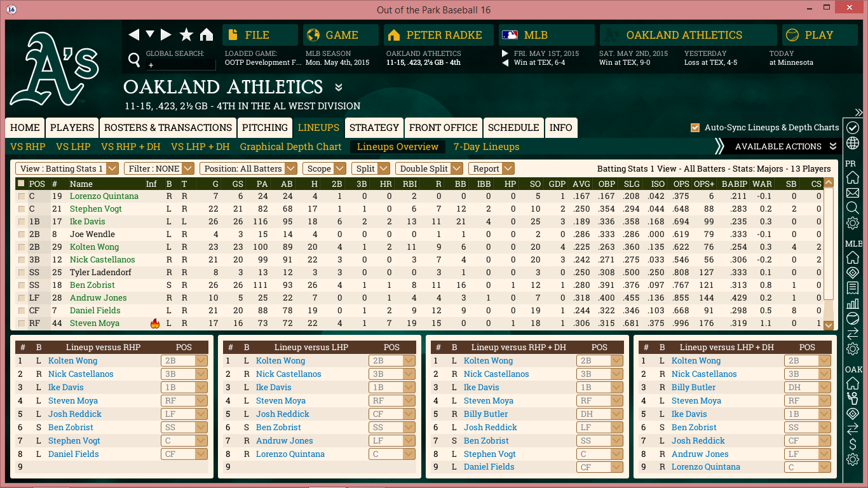Open the bar chart icon in the MLB sidebar section
This screenshot has width=868, height=488.
pyautogui.click(x=853, y=303)
